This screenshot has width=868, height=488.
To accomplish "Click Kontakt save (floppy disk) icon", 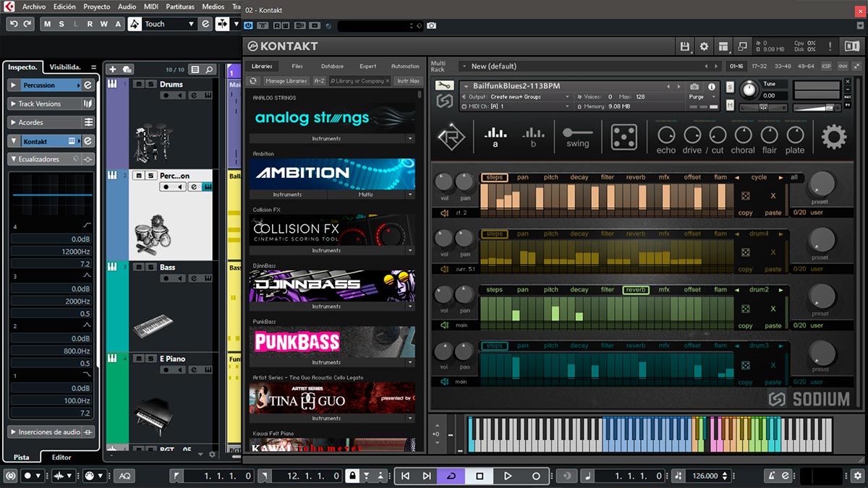I will [684, 46].
